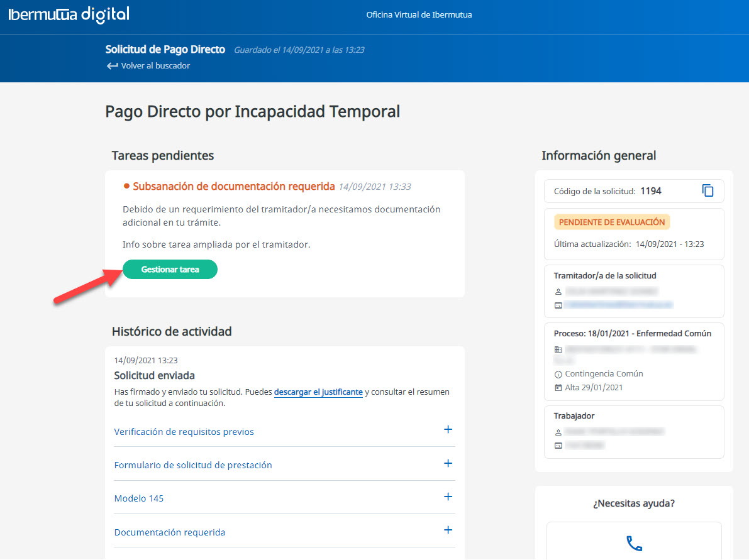Click the person icon under Trabajador
Viewport: 749px width, 560px height.
click(558, 432)
